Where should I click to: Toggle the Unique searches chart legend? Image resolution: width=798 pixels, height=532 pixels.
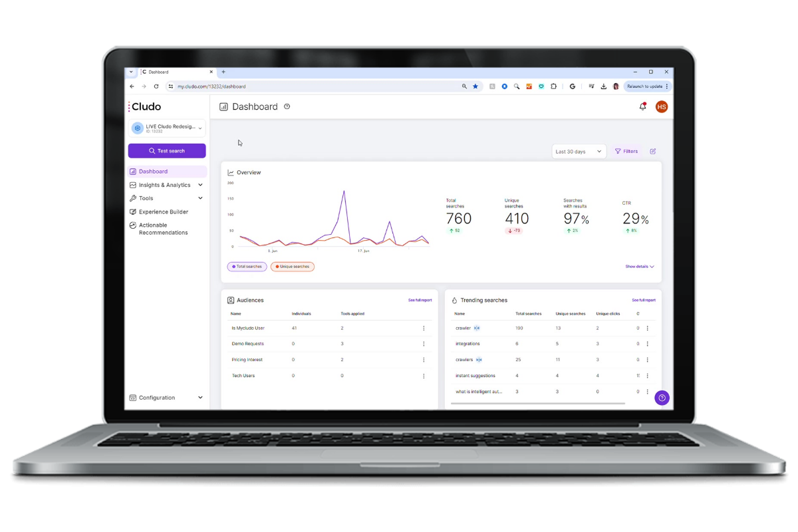point(293,266)
